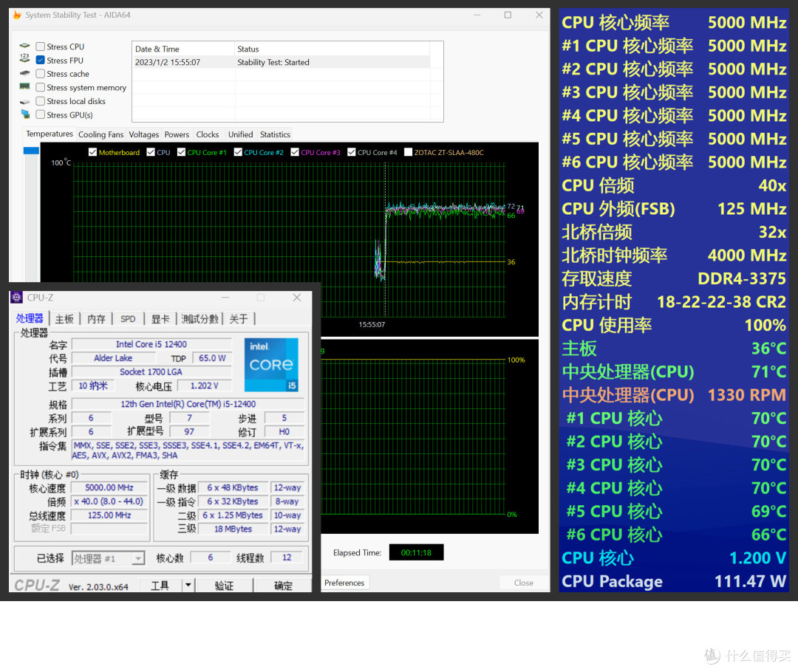This screenshot has width=798, height=672.
Task: Click the Elapsed Time value 00:11:18
Action: [416, 552]
